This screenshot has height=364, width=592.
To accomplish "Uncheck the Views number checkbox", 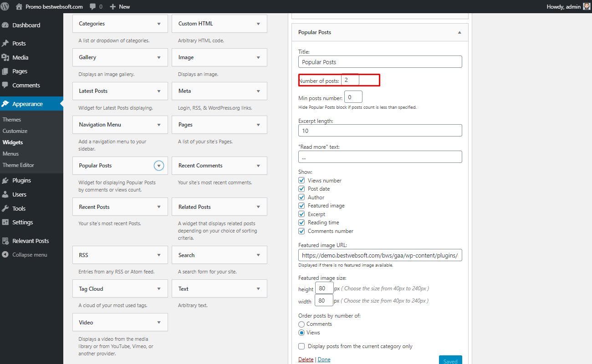I will [301, 180].
